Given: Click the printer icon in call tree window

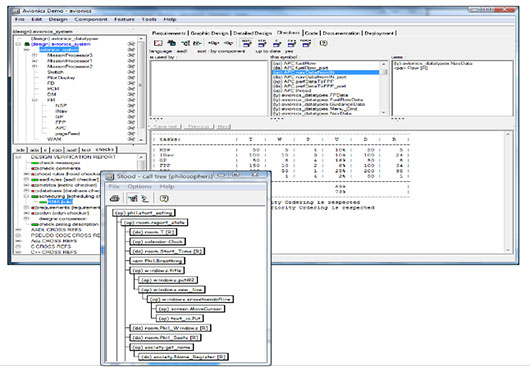Looking at the screenshot, I should pyautogui.click(x=115, y=199).
